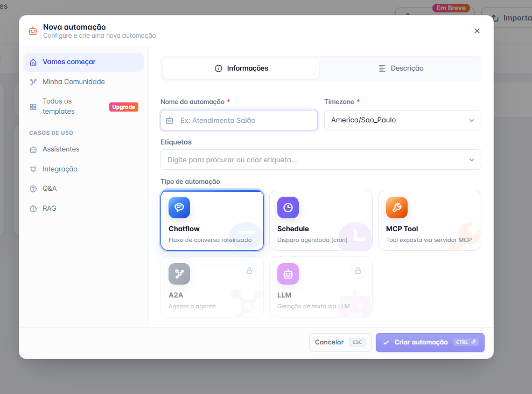Select the MCP Tool automation type card
The height and width of the screenshot is (394, 532).
coord(430,220)
